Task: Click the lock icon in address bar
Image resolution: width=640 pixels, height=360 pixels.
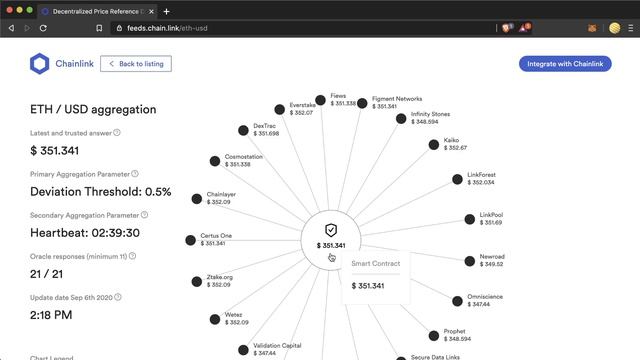Action: [x=119, y=28]
